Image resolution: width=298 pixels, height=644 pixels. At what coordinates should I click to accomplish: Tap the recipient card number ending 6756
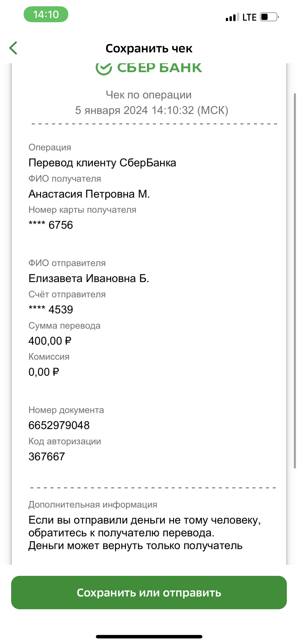51,225
